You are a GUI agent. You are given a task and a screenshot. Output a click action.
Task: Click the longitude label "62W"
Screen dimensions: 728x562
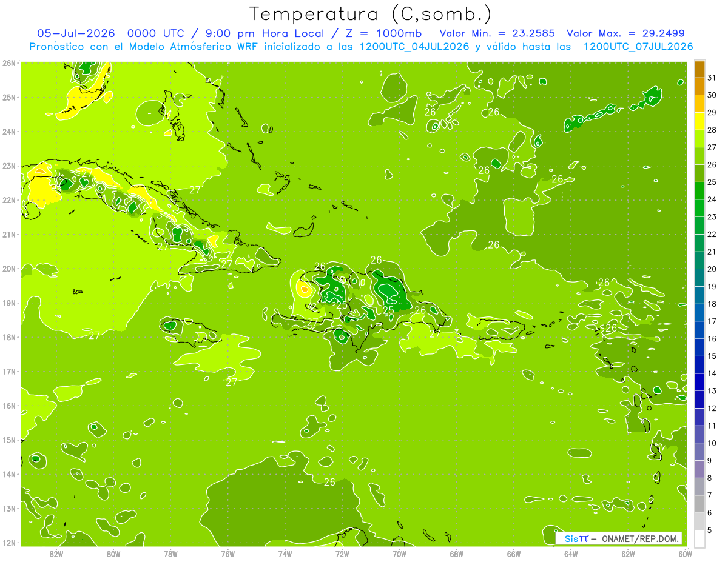[x=628, y=554]
